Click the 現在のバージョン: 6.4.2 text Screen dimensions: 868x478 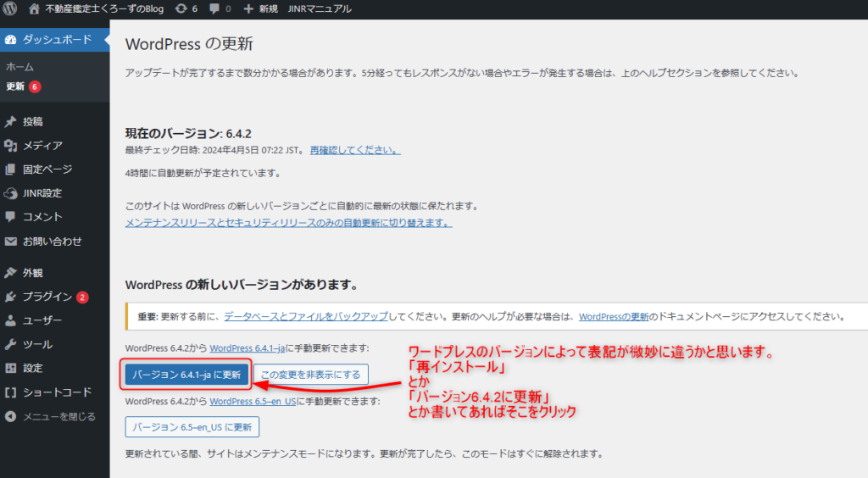tap(188, 133)
